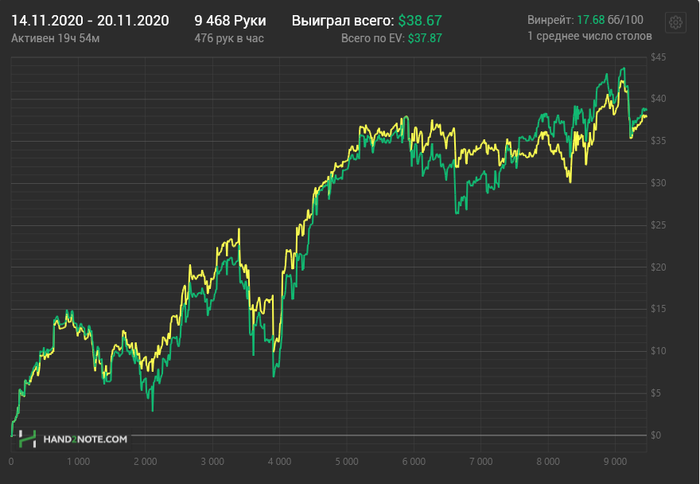700x484 pixels.
Task: Click the '8 000' x-axis label
Action: [x=548, y=462]
